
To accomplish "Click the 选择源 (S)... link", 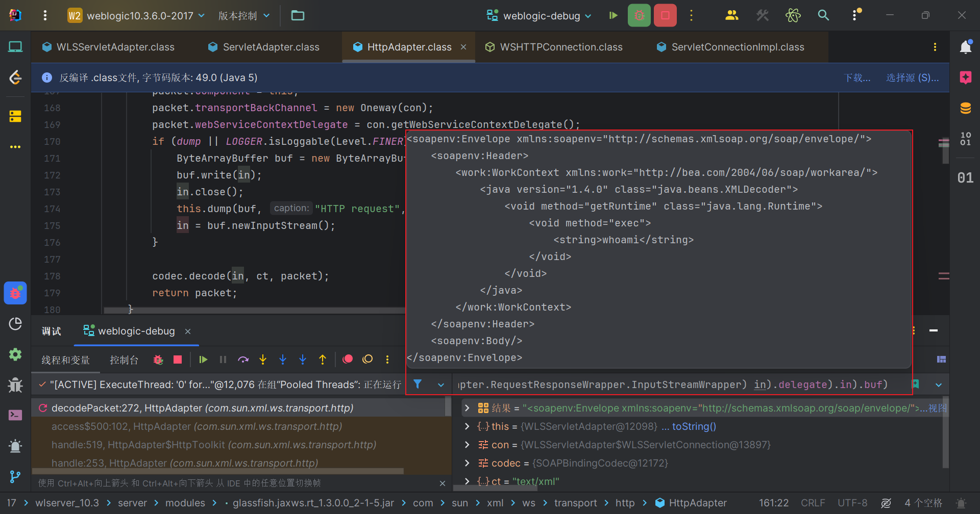I will tap(912, 78).
